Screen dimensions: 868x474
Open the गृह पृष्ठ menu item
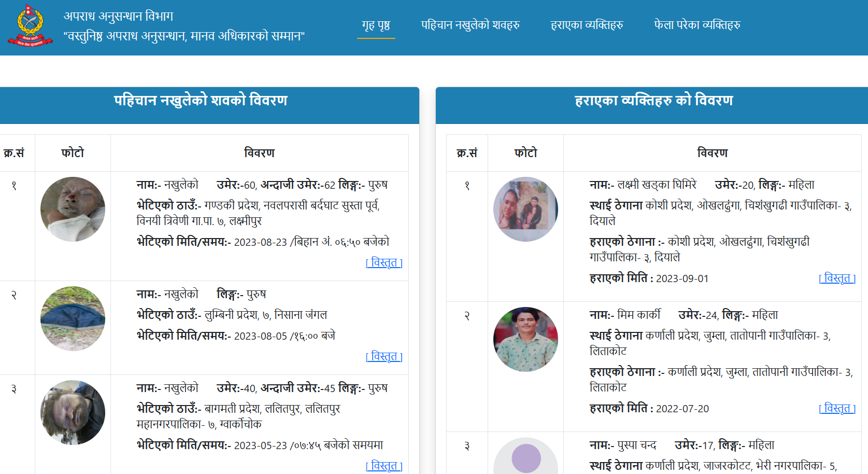(376, 25)
